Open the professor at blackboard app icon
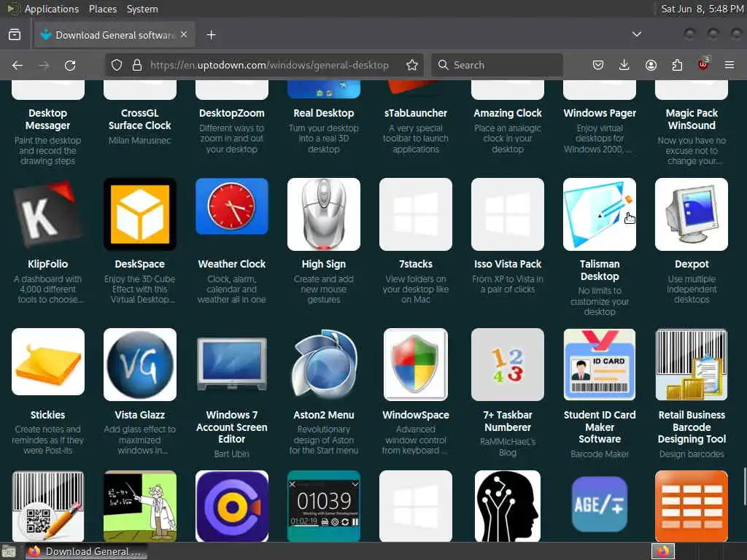747x560 pixels. pyautogui.click(x=140, y=506)
